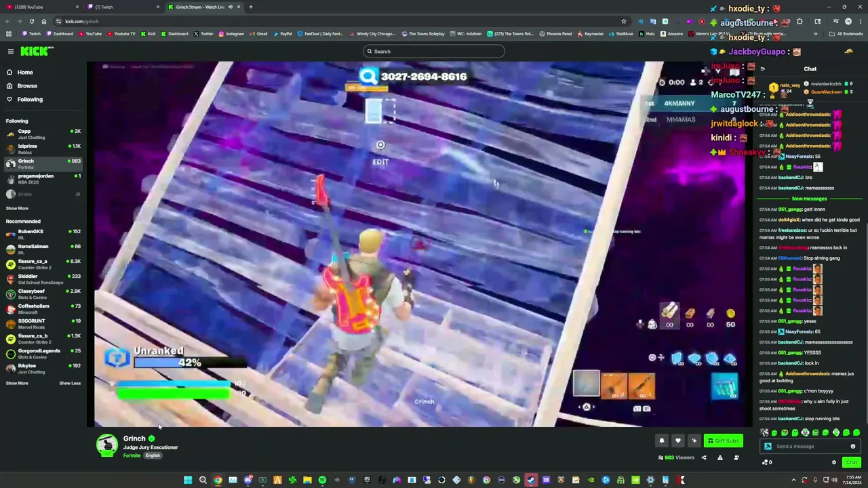Open PayPal bookmark in bookmarks bar
This screenshot has width=868, height=488.
point(283,34)
